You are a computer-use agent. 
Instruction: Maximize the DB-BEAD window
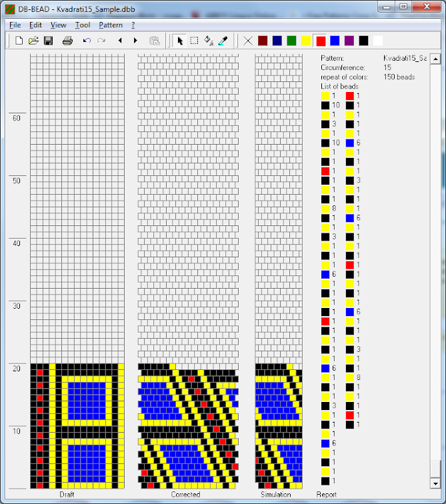403,7
